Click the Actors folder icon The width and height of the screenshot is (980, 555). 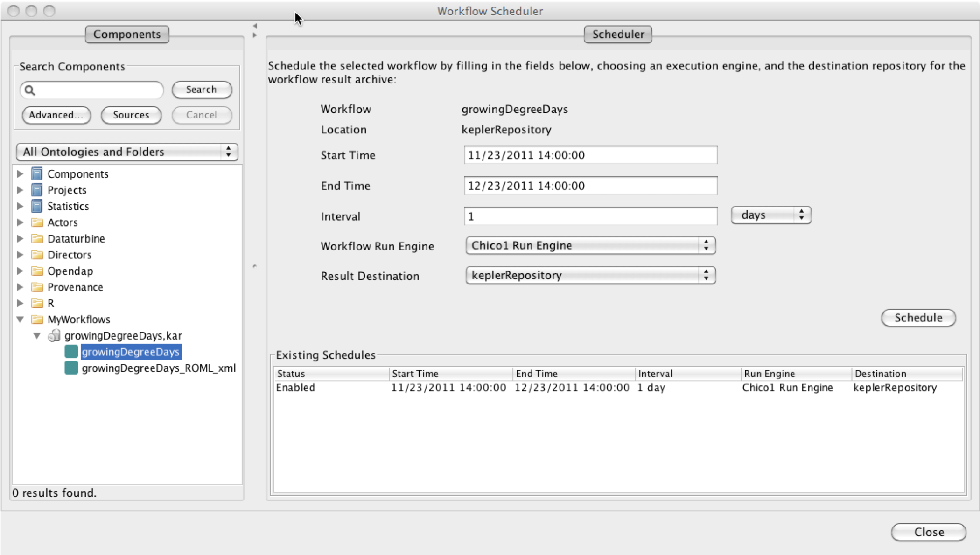(37, 222)
